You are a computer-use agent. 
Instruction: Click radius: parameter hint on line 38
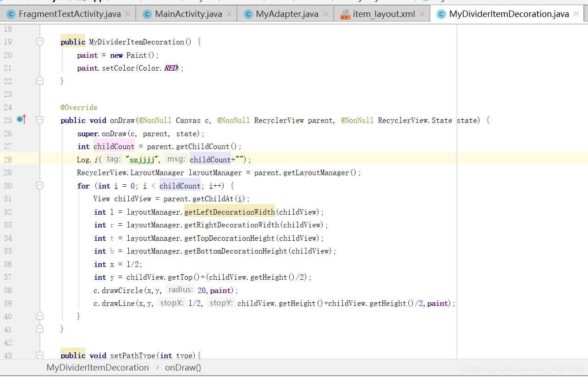tap(181, 290)
